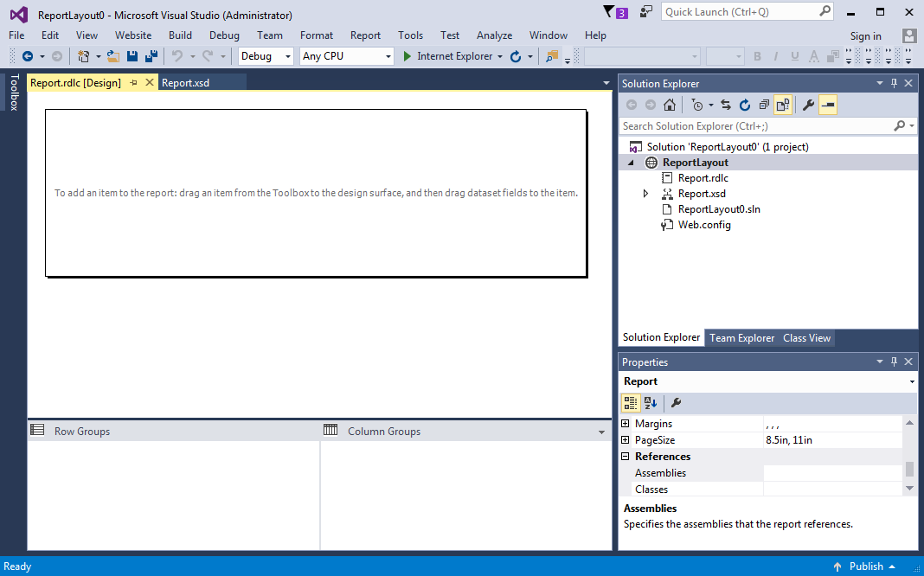Collapse the References property category
This screenshot has width=924, height=576.
coord(626,457)
